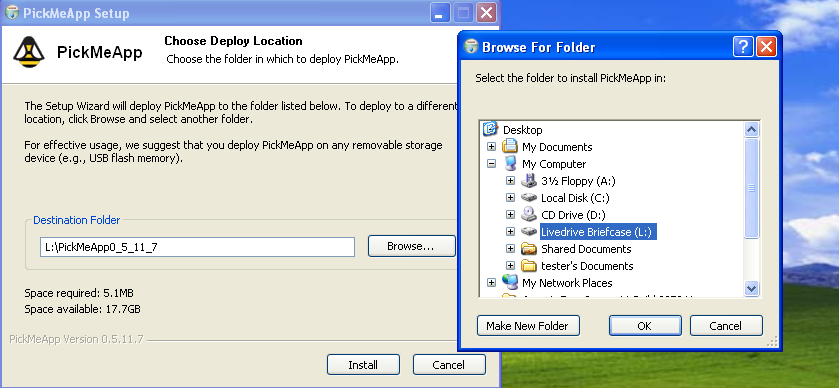Expand the CD Drive (D:) node

[x=510, y=215]
